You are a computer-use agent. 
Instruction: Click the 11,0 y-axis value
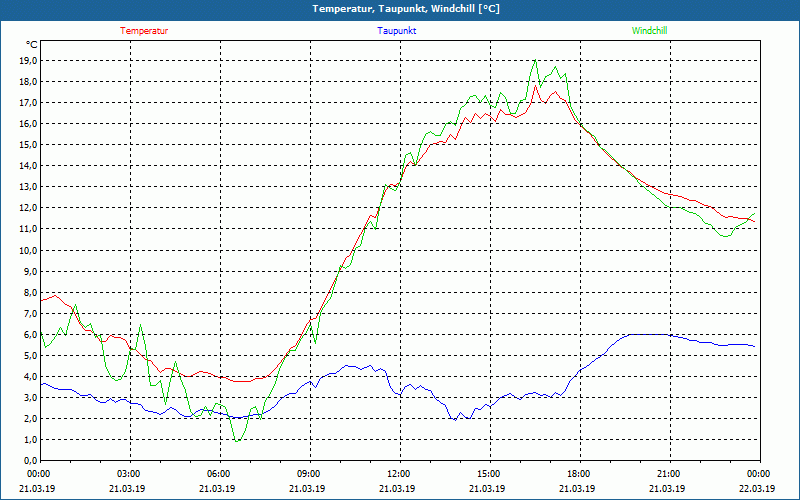coord(28,229)
